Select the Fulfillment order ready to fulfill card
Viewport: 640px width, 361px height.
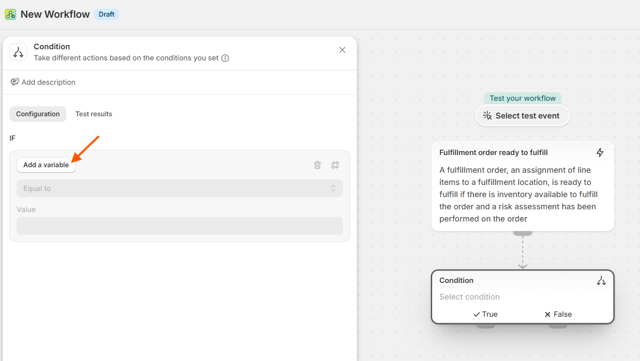tap(522, 186)
